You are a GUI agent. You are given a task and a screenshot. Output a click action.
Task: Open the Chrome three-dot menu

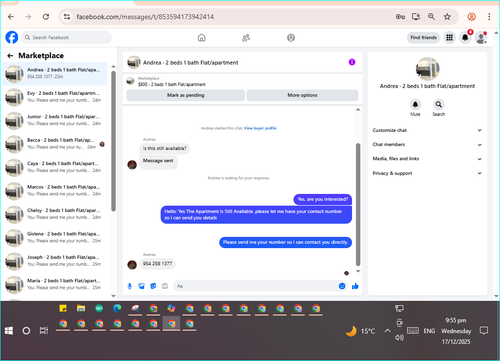tap(489, 17)
